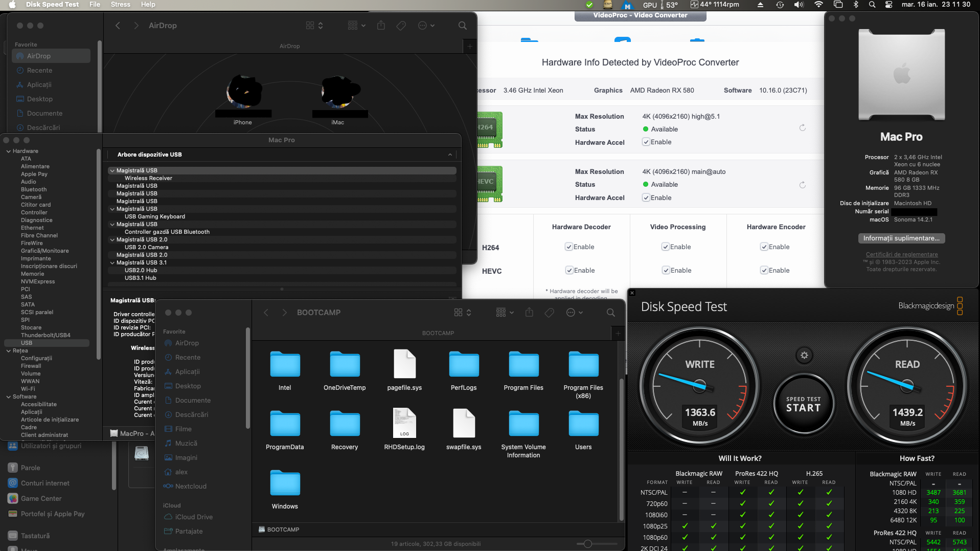This screenshot has width=980, height=551.
Task: Open the Windows folder
Action: [285, 490]
